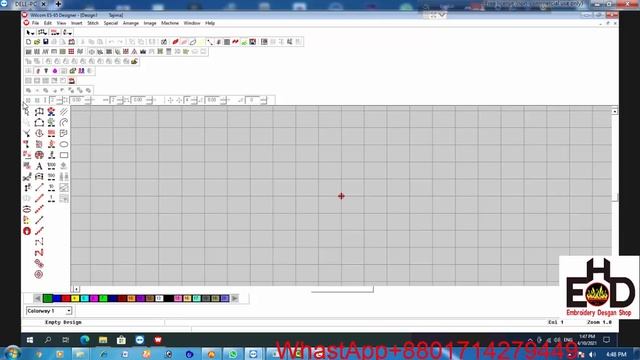Image resolution: width=640 pixels, height=360 pixels.
Task: Open the Help menu
Action: [210, 23]
